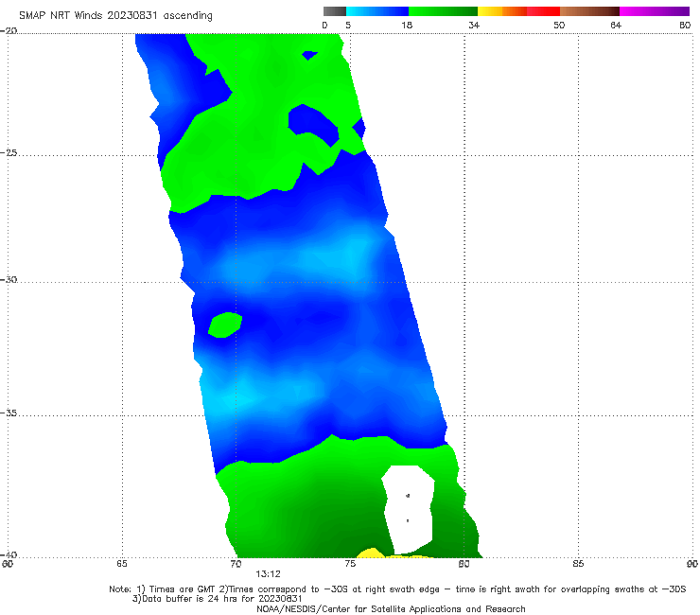Click the blue pocket inside the upper green region
The height and width of the screenshot is (615, 700).
click(312, 123)
